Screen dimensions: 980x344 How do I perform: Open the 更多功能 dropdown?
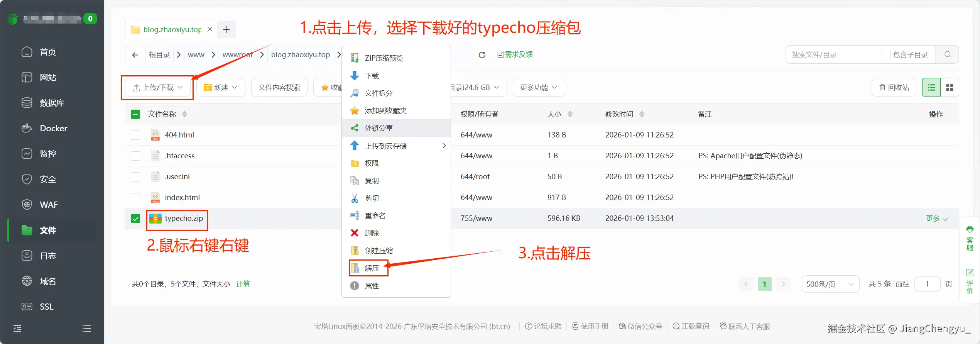539,88
